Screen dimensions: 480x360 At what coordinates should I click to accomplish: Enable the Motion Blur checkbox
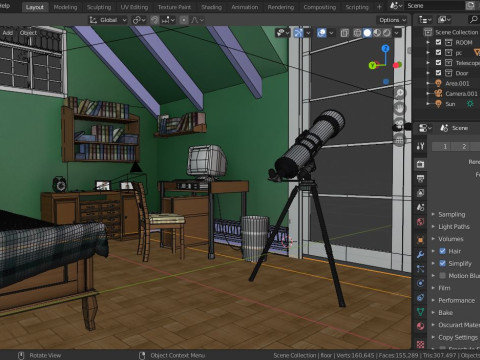442,276
